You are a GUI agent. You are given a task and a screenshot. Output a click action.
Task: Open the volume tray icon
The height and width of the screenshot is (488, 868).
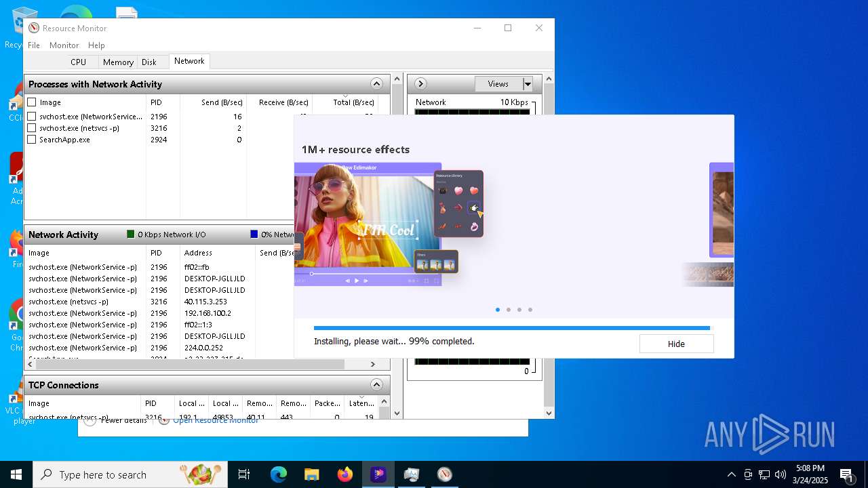(x=781, y=474)
